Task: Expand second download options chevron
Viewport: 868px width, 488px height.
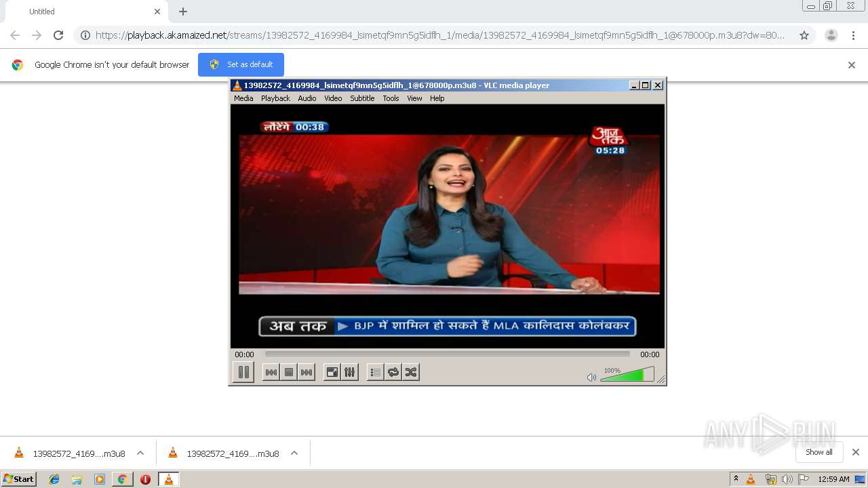Action: coord(294,453)
